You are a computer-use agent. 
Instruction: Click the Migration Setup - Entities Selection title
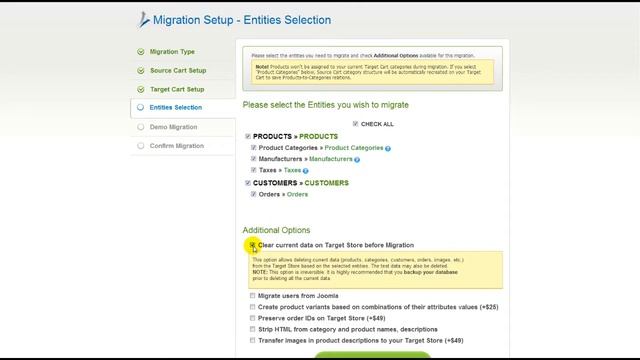[x=242, y=20]
